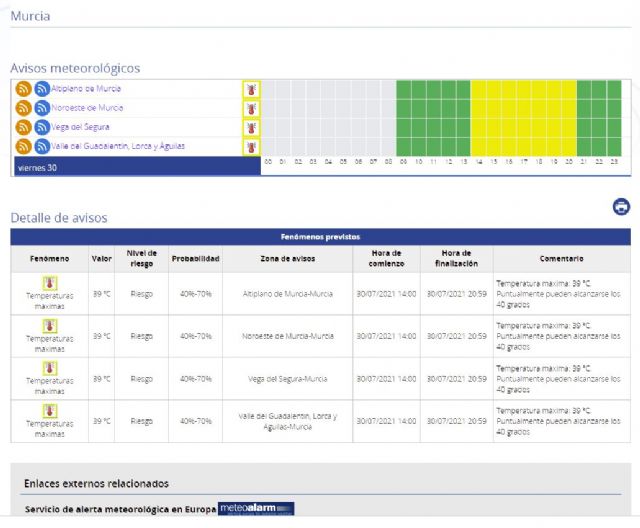Click temperature warning icon in Altiplano de Murcia row
640x528 pixels.
[x=251, y=89]
